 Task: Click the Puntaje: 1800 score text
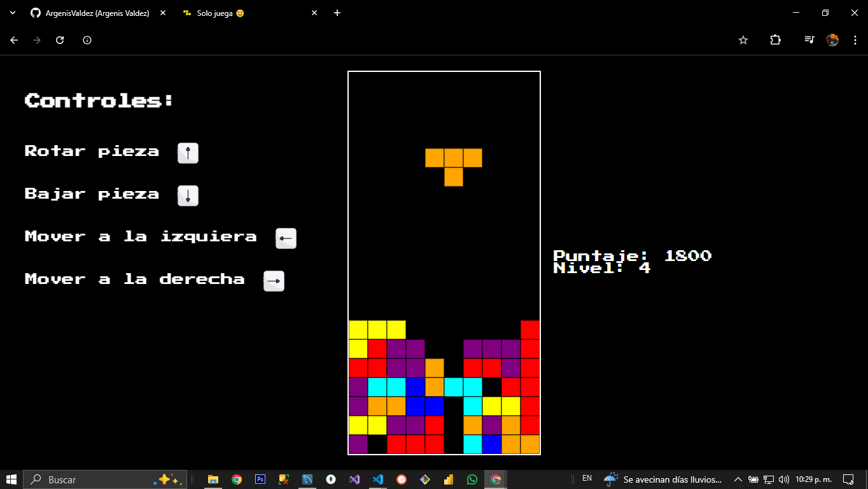pyautogui.click(x=632, y=256)
